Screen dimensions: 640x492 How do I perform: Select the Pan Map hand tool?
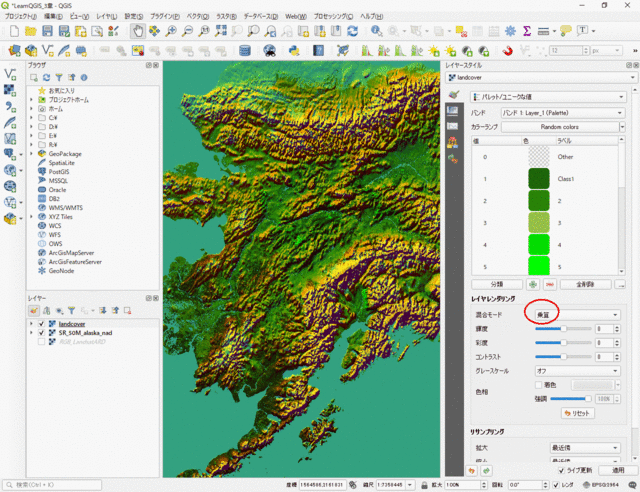pos(139,31)
